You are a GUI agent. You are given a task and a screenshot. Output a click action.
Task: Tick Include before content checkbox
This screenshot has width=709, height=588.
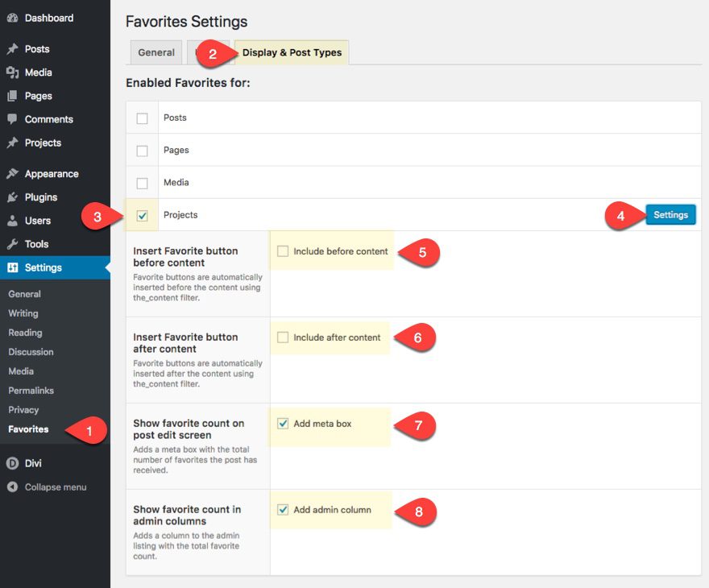283,251
